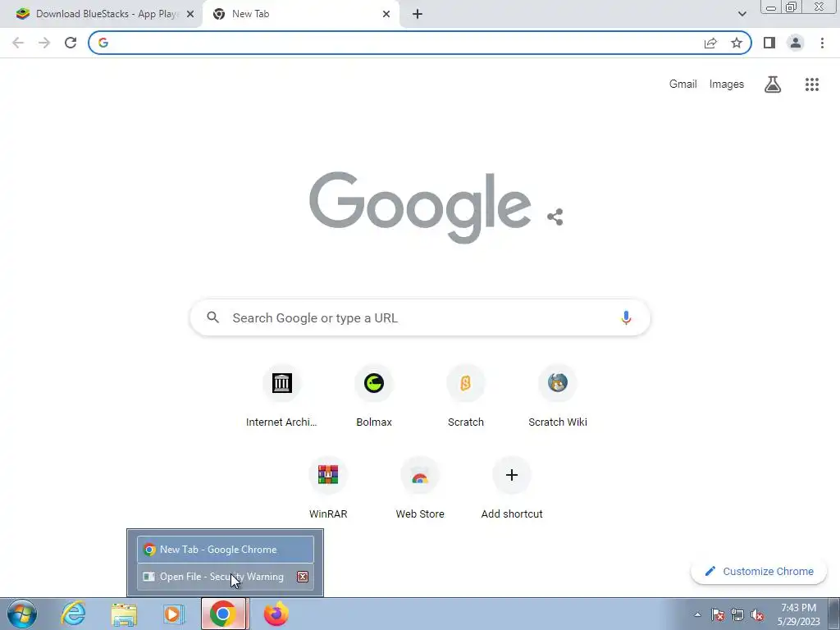
Task: Show hidden system tray icons
Action: point(697,614)
